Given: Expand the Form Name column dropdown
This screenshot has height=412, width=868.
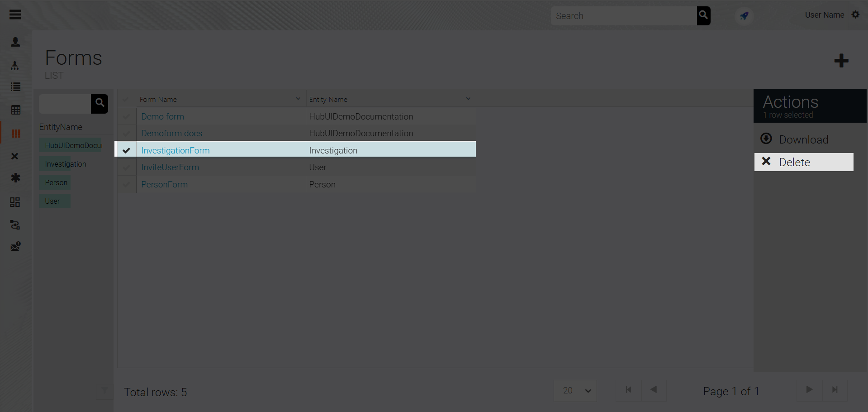Looking at the screenshot, I should (x=298, y=99).
